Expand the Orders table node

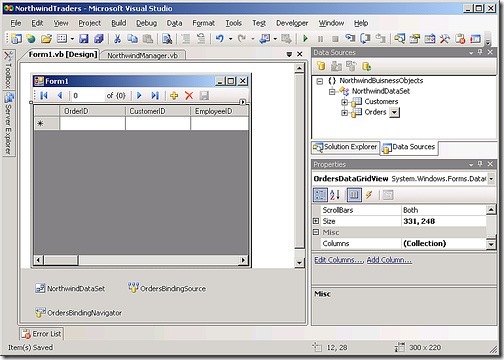click(x=344, y=113)
